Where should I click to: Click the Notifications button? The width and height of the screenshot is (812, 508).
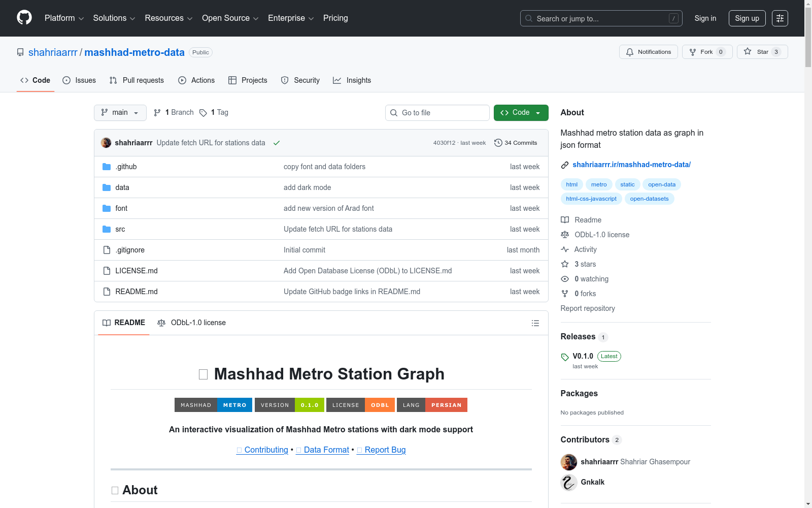pyautogui.click(x=649, y=52)
